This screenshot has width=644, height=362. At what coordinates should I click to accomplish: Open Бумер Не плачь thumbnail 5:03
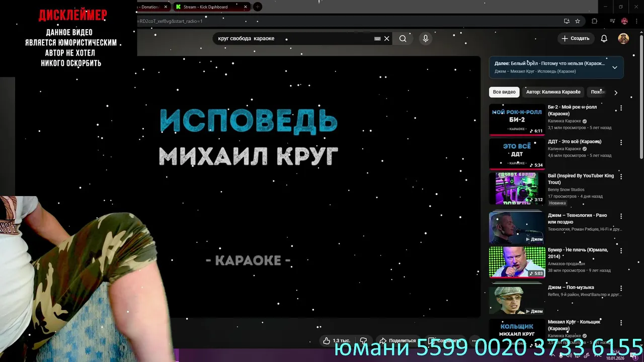tap(517, 262)
